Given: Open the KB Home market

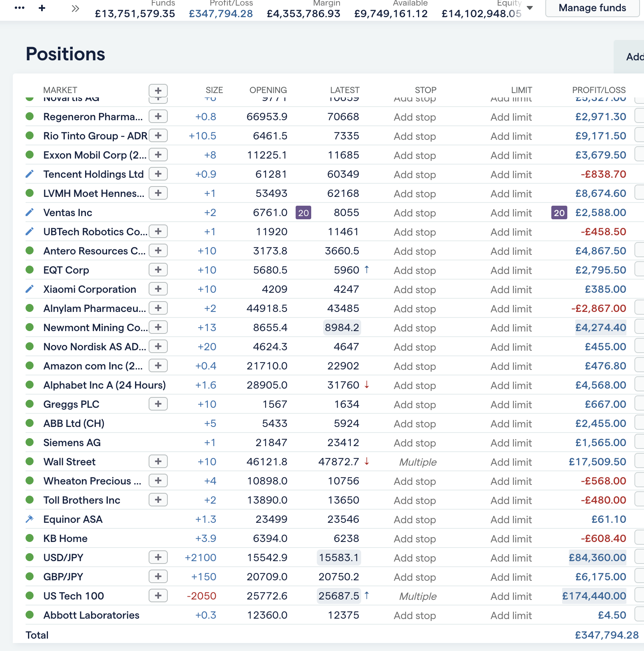Looking at the screenshot, I should pyautogui.click(x=65, y=538).
